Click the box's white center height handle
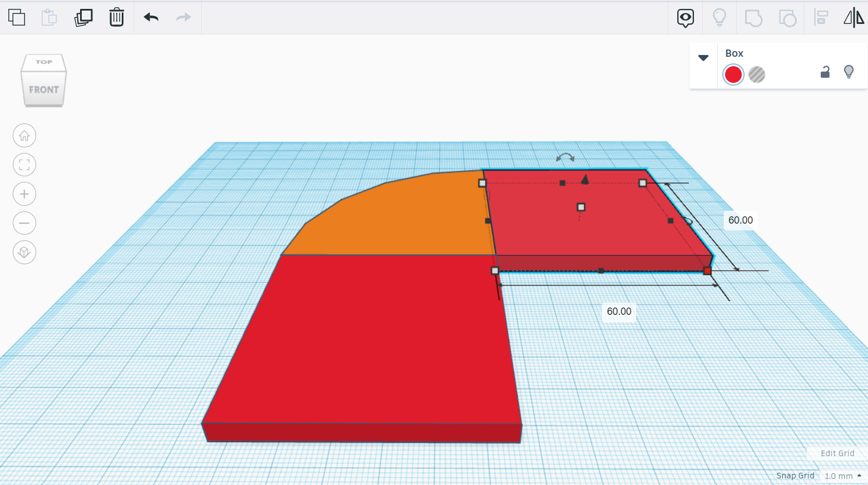Screen dimensions: 868x485 click(x=581, y=207)
